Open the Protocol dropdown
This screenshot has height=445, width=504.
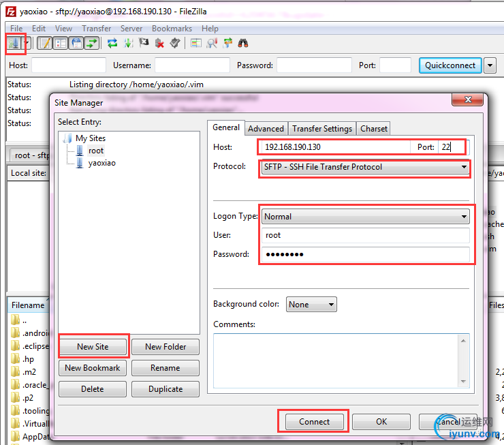click(366, 167)
